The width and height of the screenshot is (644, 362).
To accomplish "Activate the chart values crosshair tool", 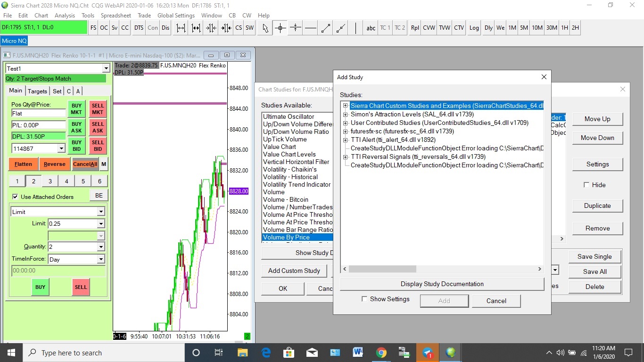I will coord(280,28).
